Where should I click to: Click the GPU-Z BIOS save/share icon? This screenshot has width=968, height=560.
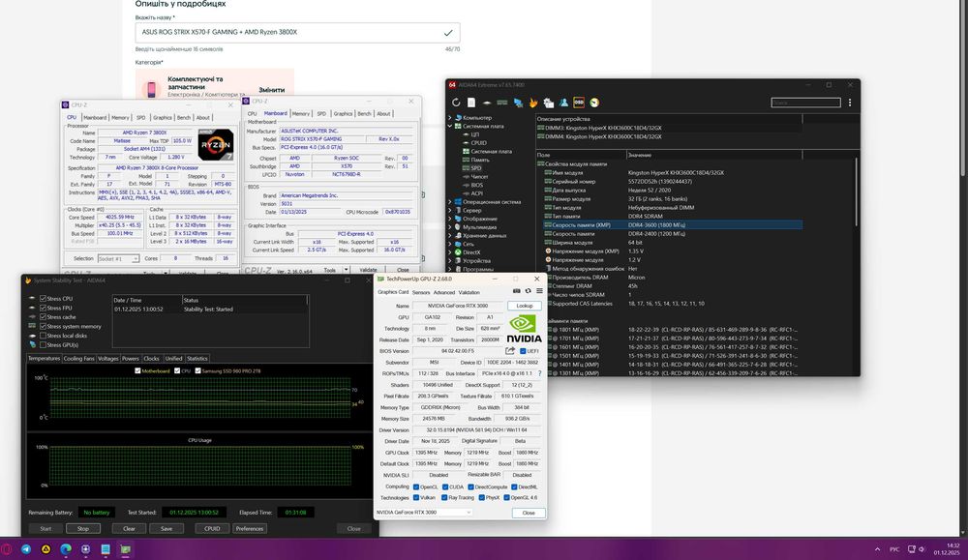click(510, 351)
